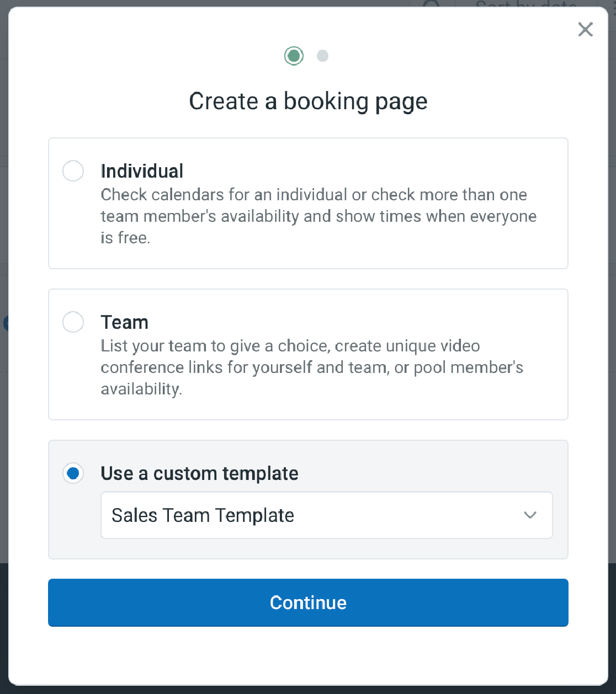Click the Use a custom template label
This screenshot has width=616, height=694.
tap(199, 473)
